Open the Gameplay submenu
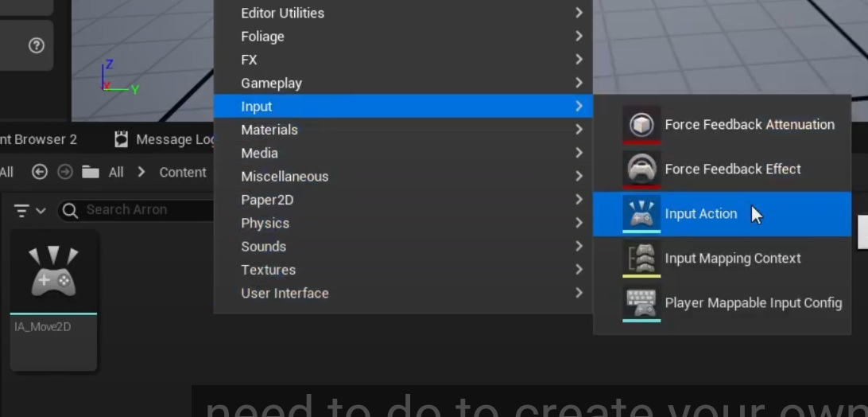 point(403,84)
